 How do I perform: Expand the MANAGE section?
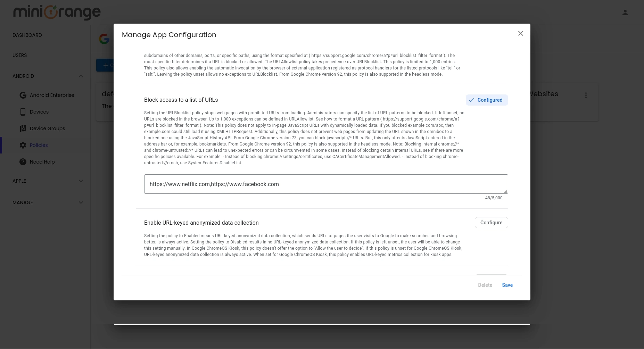(81, 202)
